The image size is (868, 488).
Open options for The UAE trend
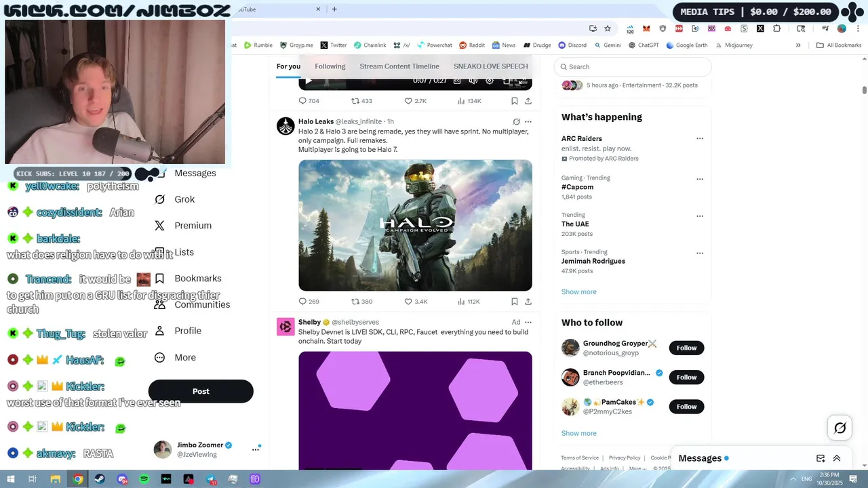pos(700,216)
